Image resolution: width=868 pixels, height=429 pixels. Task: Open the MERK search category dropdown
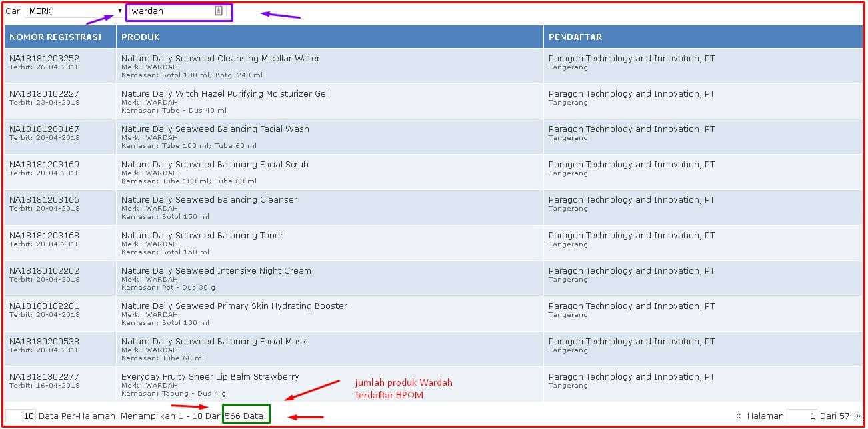(x=75, y=11)
